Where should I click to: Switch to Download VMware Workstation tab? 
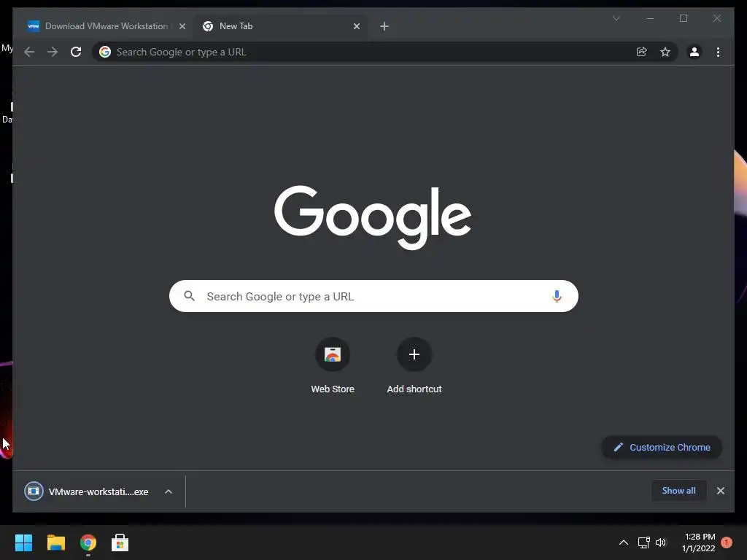click(x=106, y=26)
